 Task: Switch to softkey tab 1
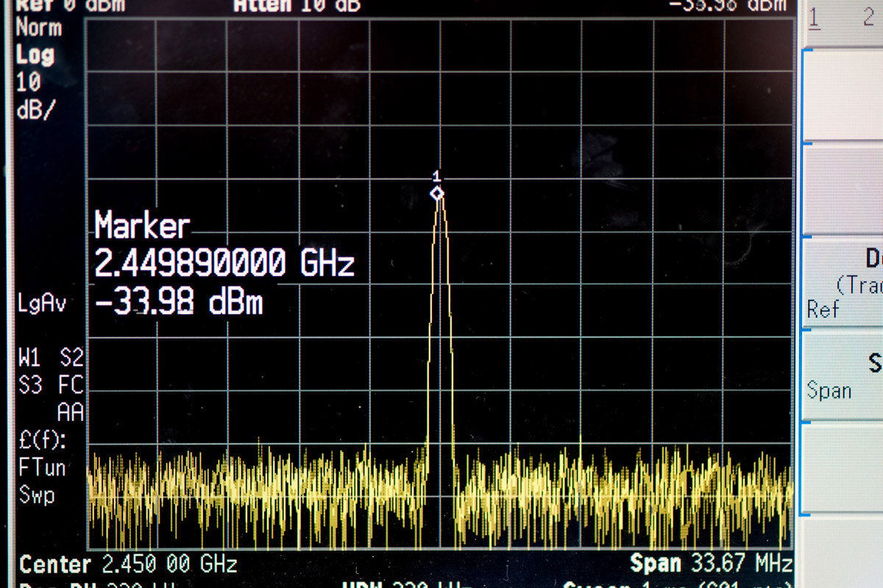[814, 18]
